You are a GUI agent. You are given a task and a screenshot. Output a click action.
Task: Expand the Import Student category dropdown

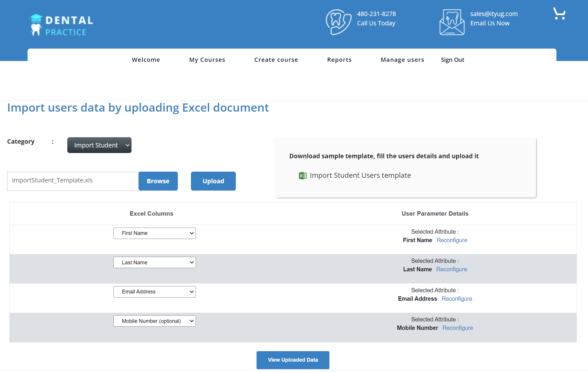99,145
